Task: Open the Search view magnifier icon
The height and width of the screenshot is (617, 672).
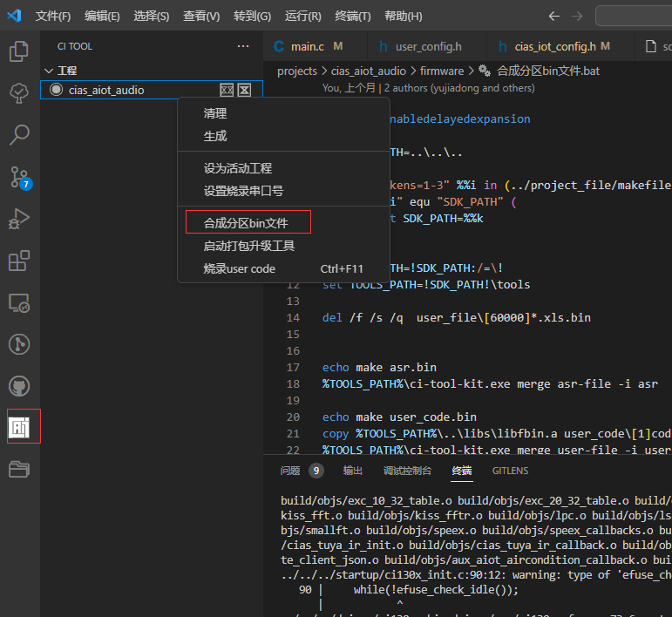Action: [x=19, y=135]
